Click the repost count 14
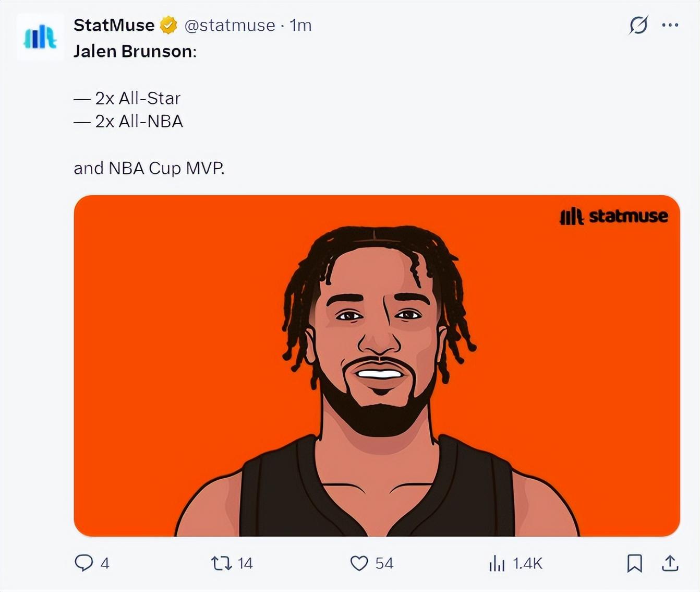This screenshot has height=592, width=700. click(245, 563)
